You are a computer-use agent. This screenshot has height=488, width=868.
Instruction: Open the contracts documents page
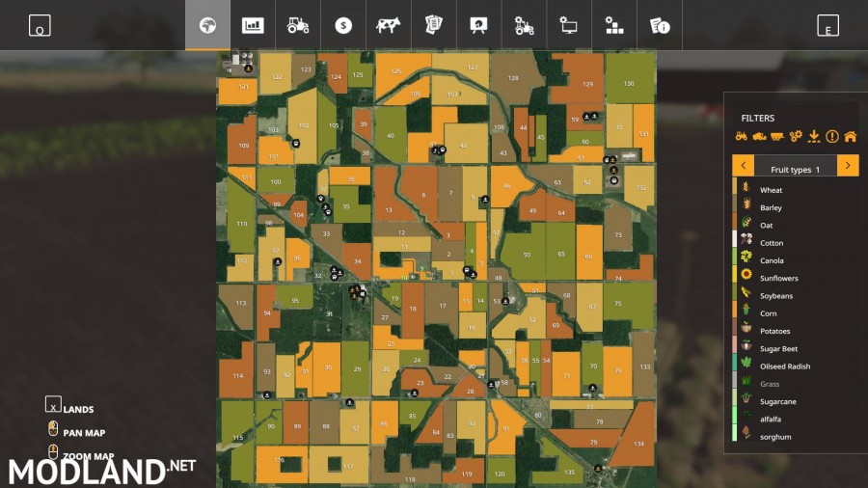click(x=433, y=25)
